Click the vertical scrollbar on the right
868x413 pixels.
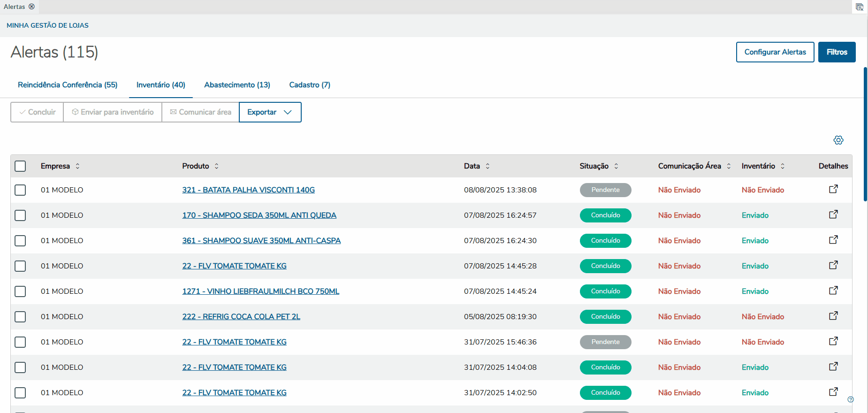point(865,134)
